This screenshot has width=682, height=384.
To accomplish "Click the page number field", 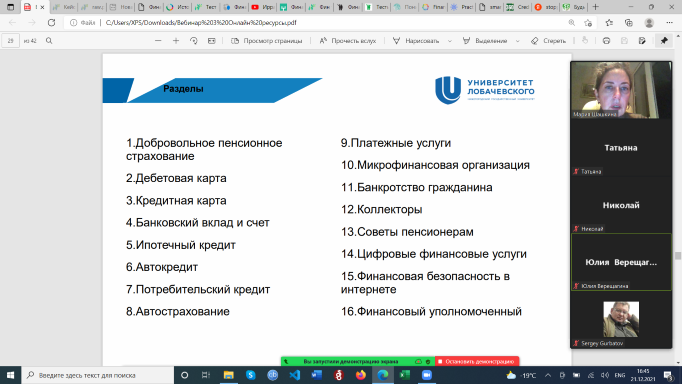I will point(10,40).
